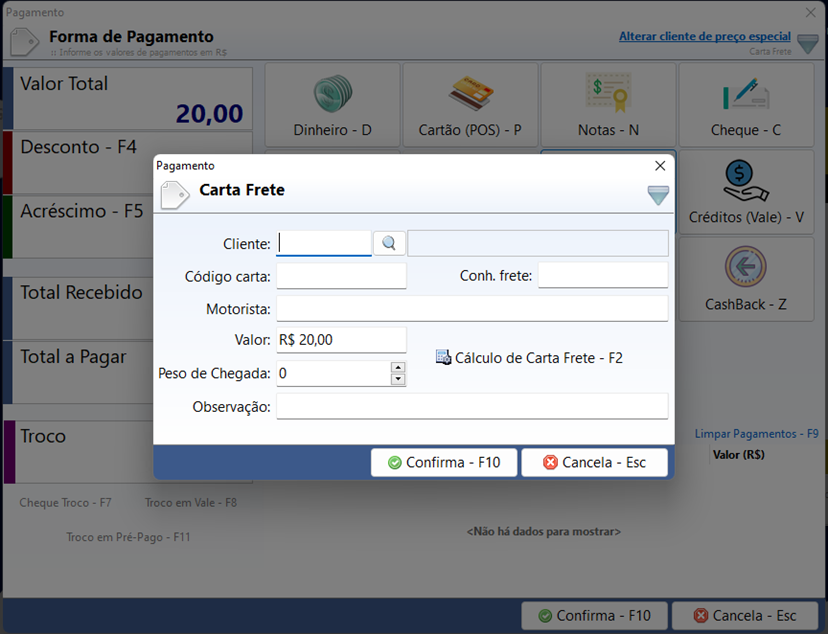The height and width of the screenshot is (634, 828).
Task: Select Cheque - C payment method
Action: point(746,105)
